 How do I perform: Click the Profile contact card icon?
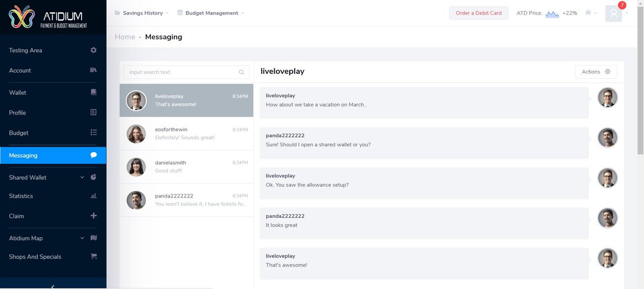93,113
